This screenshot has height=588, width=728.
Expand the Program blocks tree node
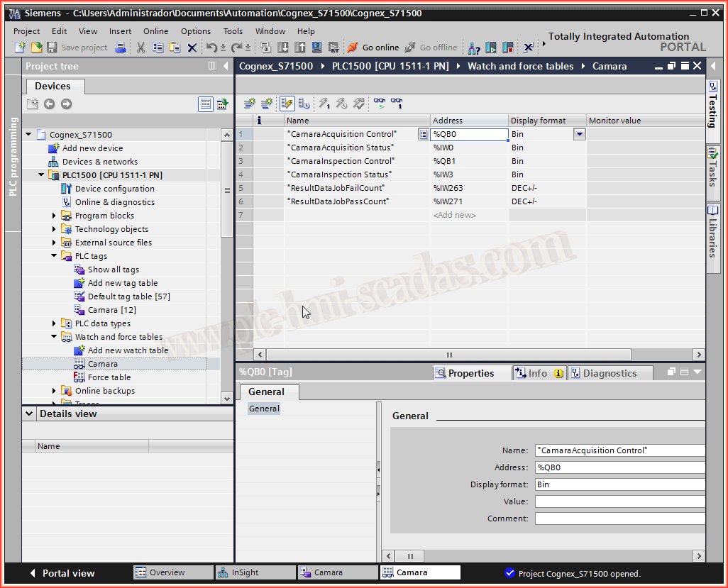[55, 216]
